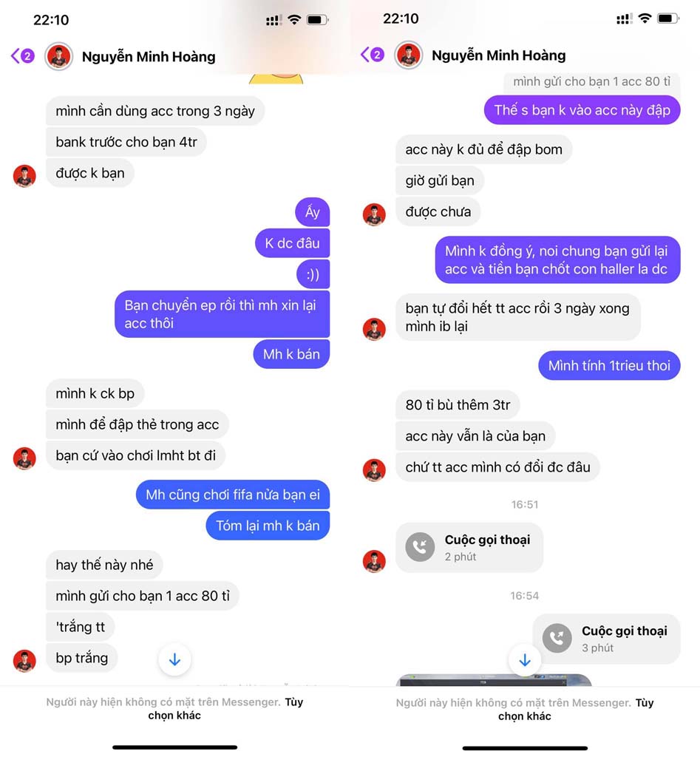Select 'Cuộc gọi thoại' 2 phút call bubble

click(469, 548)
